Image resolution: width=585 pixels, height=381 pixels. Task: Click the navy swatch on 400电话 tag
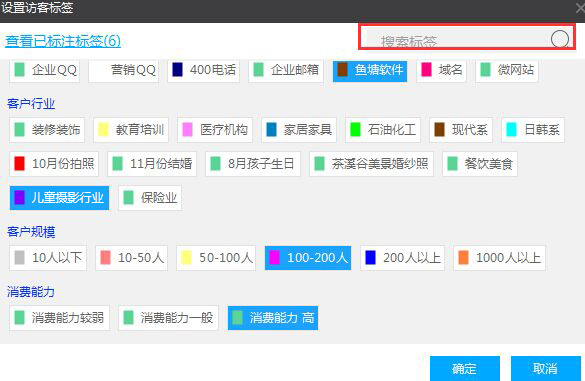(177, 70)
